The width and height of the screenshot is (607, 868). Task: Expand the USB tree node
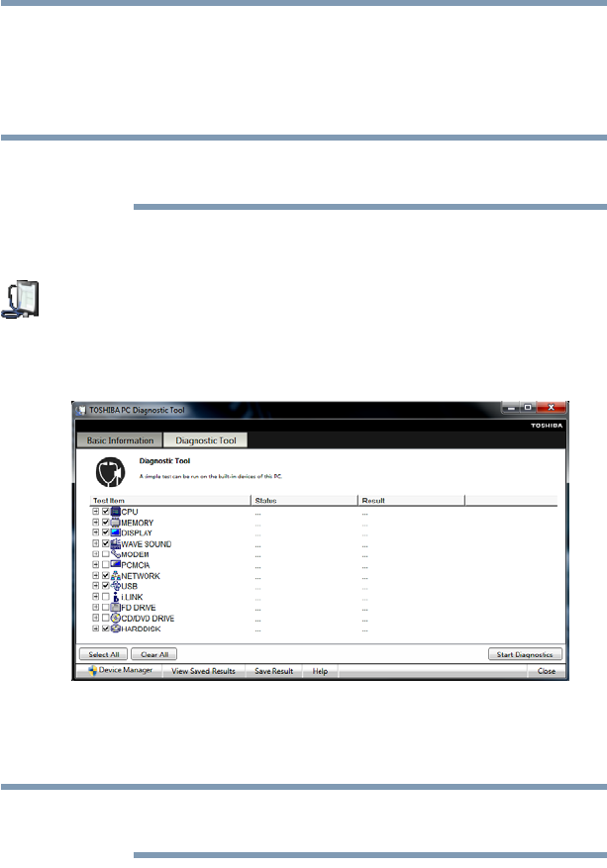point(95,586)
